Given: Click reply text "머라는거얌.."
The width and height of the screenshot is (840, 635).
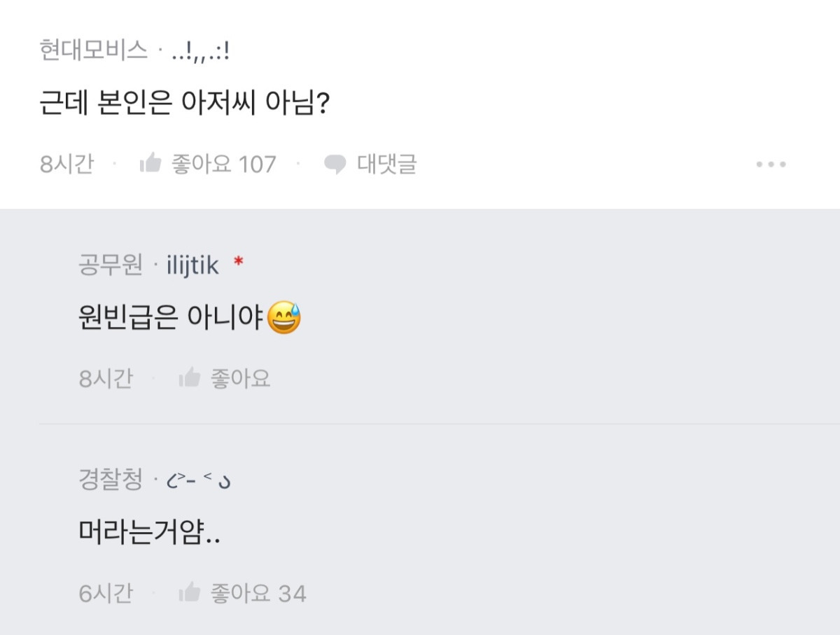Looking at the screenshot, I should [150, 534].
